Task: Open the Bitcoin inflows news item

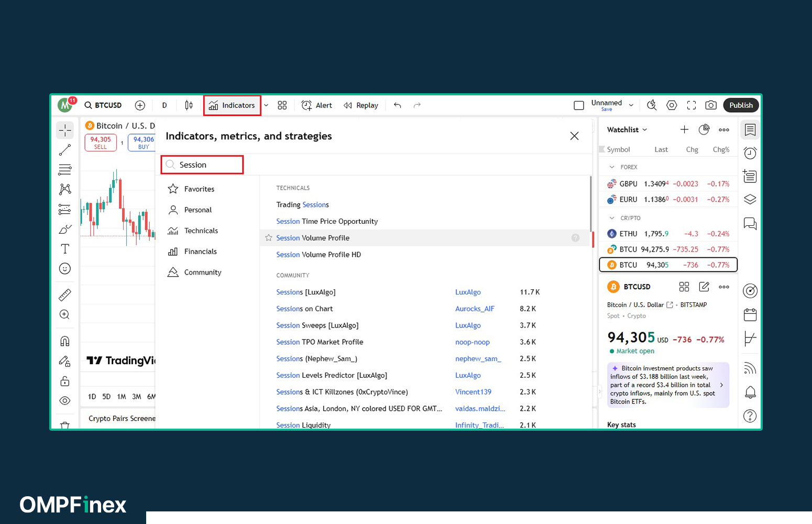Action: (668, 385)
